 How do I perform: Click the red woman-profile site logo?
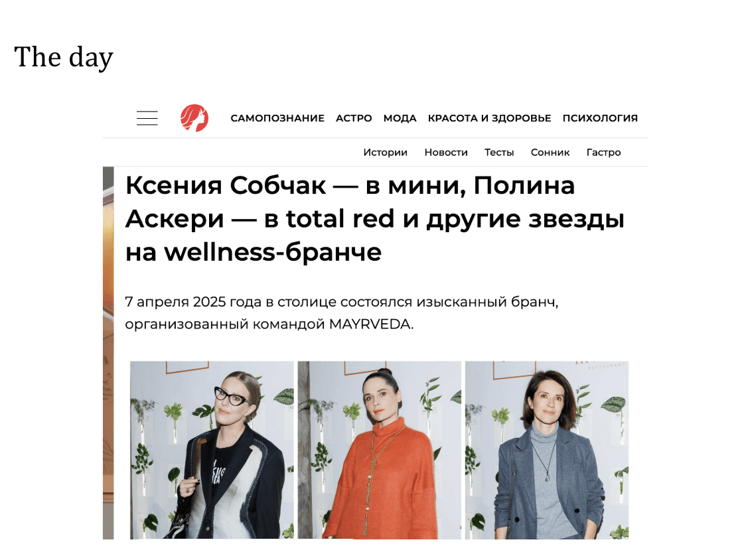click(194, 118)
